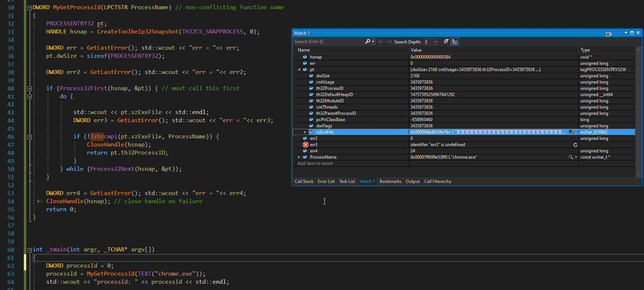Expand the szExeFile array node
The height and width of the screenshot is (290, 644).
305,132
